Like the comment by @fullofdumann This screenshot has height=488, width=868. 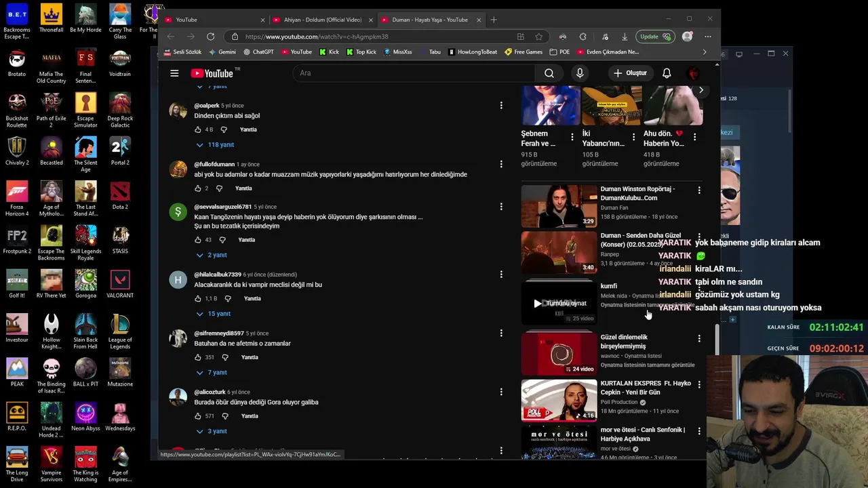(198, 188)
